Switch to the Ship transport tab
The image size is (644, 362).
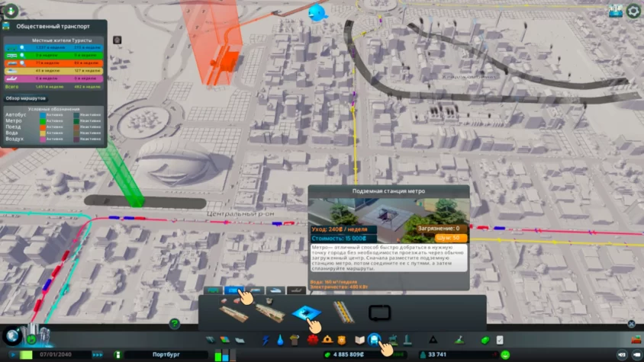pos(275,290)
